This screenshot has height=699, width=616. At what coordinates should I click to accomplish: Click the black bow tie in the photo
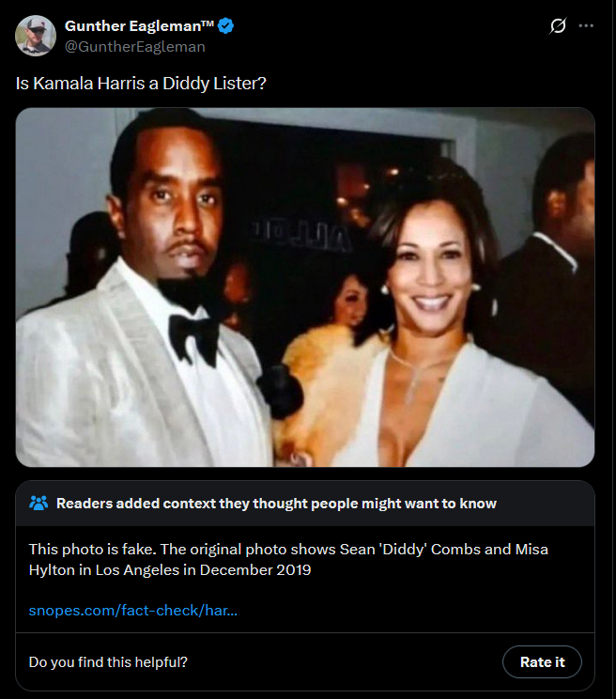tap(194, 338)
